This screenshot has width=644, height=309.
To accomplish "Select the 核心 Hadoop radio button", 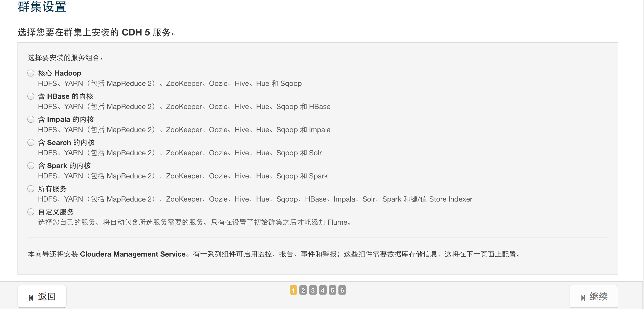I will [x=31, y=73].
